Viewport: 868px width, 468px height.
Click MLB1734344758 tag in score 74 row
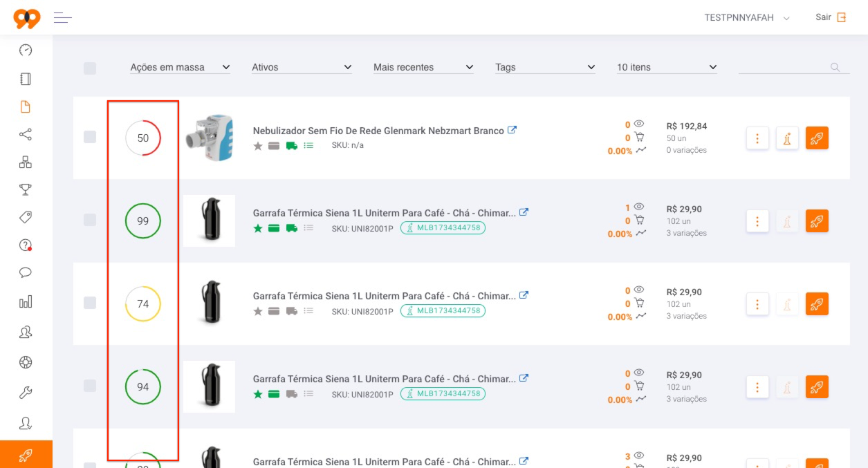[443, 311]
